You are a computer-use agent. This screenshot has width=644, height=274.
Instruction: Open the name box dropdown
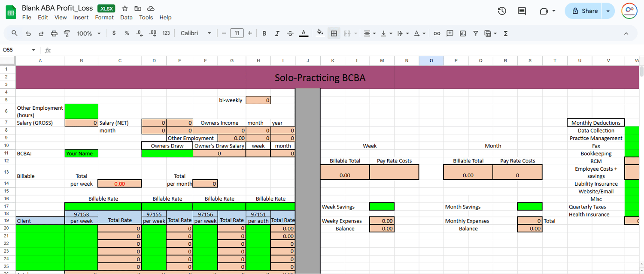(x=33, y=50)
